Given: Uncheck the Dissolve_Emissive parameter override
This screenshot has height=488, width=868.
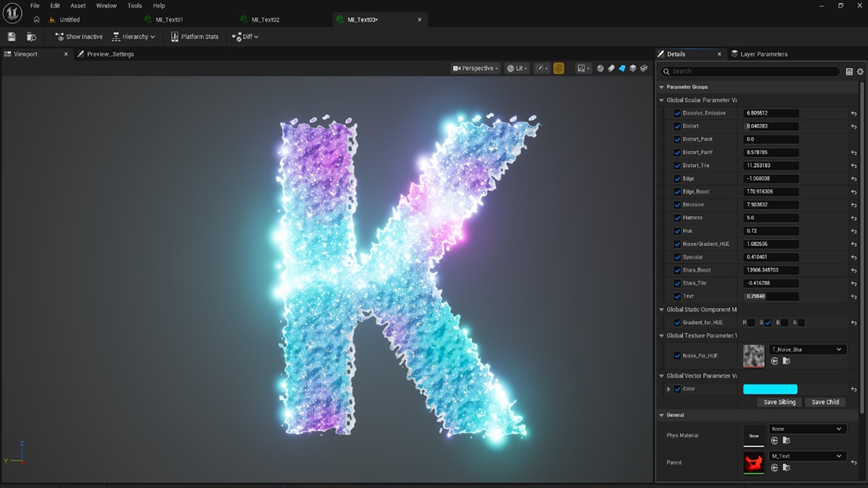Looking at the screenshot, I should [677, 113].
